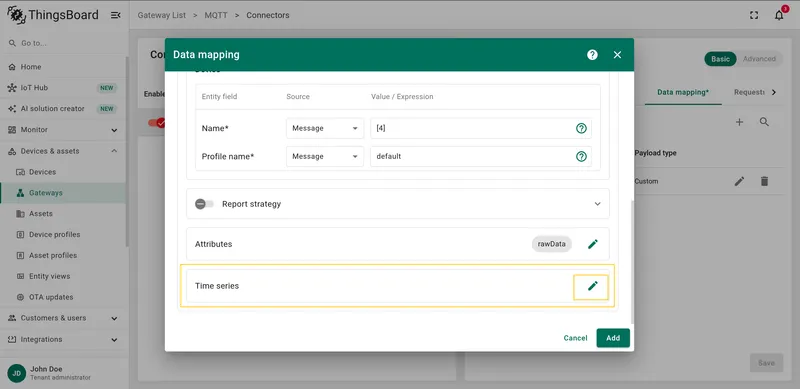The image size is (800, 389).
Task: Open the Profile name source Message dropdown
Action: (x=324, y=156)
